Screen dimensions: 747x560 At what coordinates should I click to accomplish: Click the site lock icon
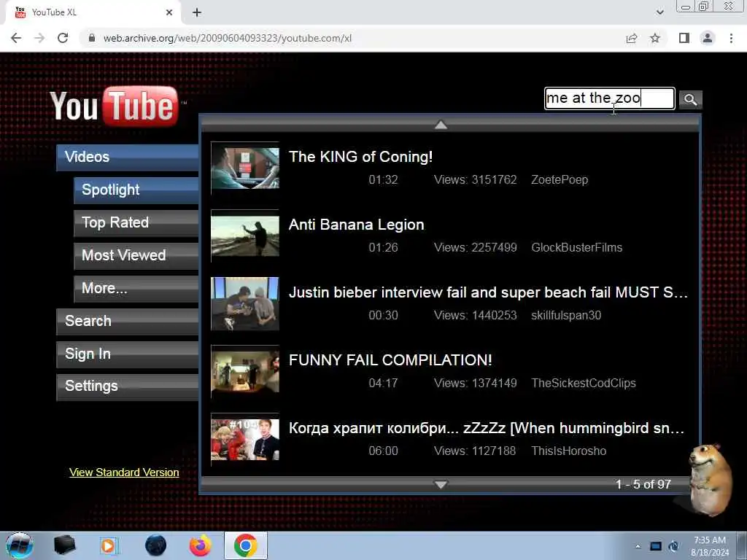pos(91,38)
